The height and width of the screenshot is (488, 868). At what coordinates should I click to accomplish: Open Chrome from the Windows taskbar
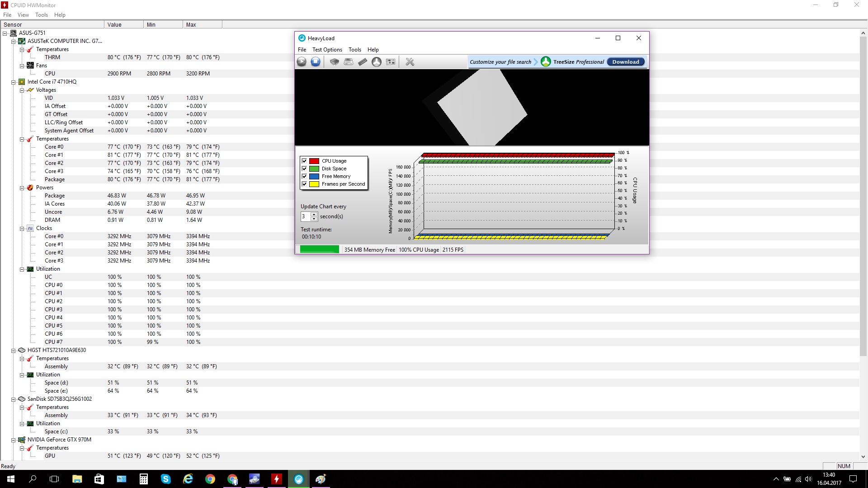click(x=210, y=479)
